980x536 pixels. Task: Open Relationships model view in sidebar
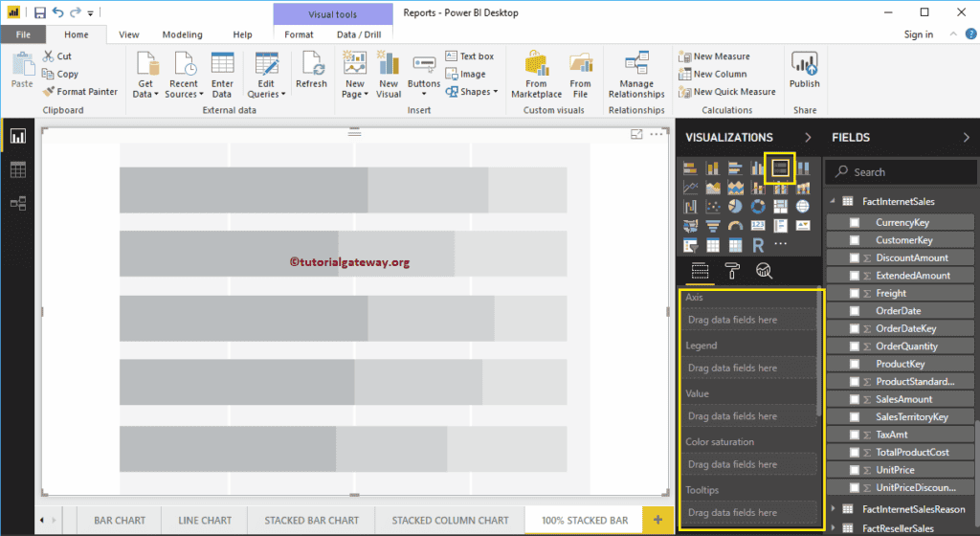click(17, 203)
